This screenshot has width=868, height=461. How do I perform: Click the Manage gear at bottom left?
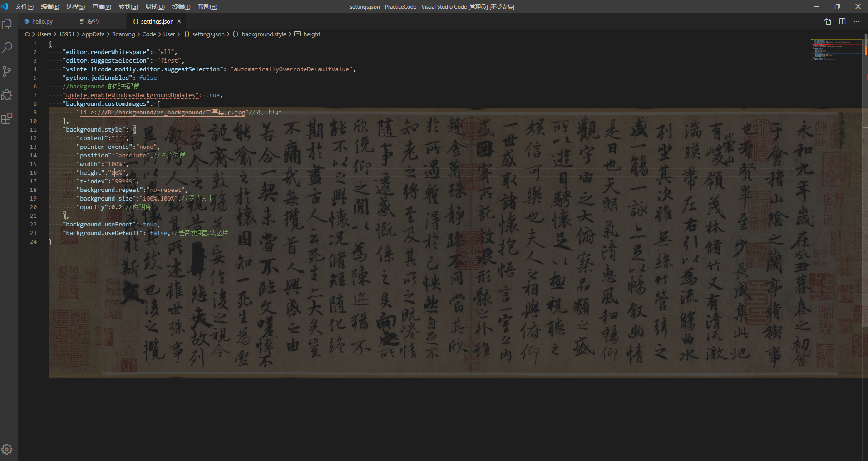(7, 449)
